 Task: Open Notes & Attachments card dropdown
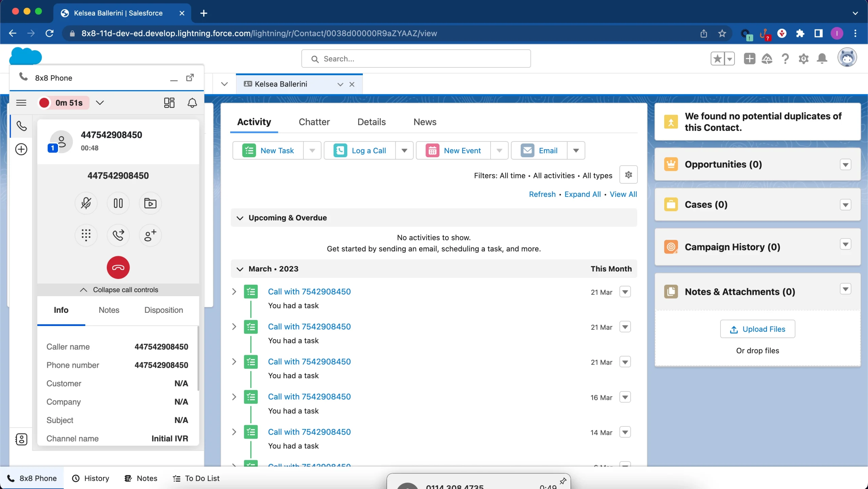click(x=845, y=289)
